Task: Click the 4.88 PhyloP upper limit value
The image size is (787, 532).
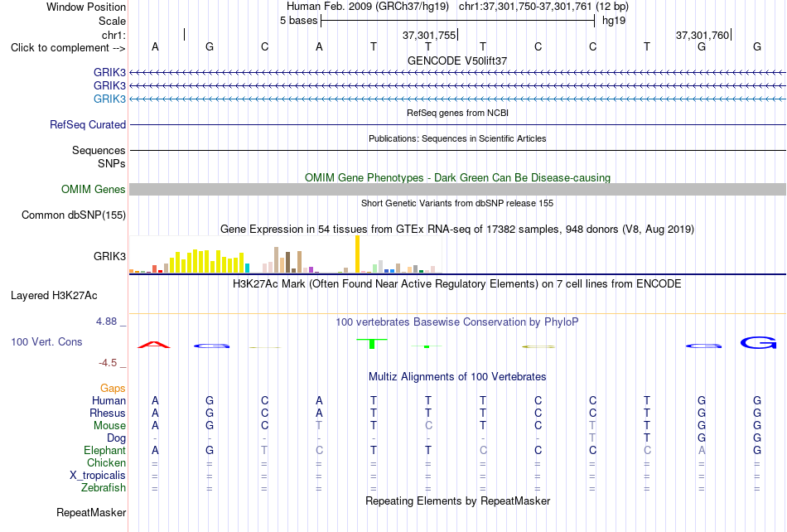Action: click(106, 322)
